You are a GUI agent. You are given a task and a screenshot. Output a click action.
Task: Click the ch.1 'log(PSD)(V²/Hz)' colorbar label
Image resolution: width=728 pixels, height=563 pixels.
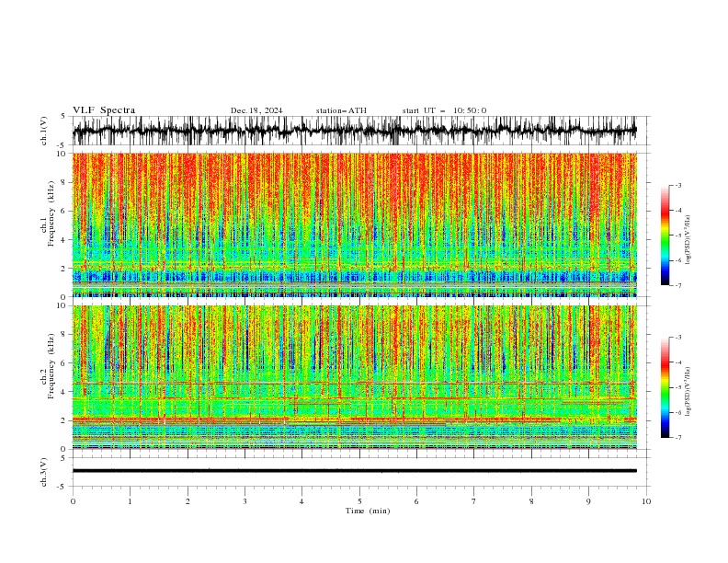(688, 240)
